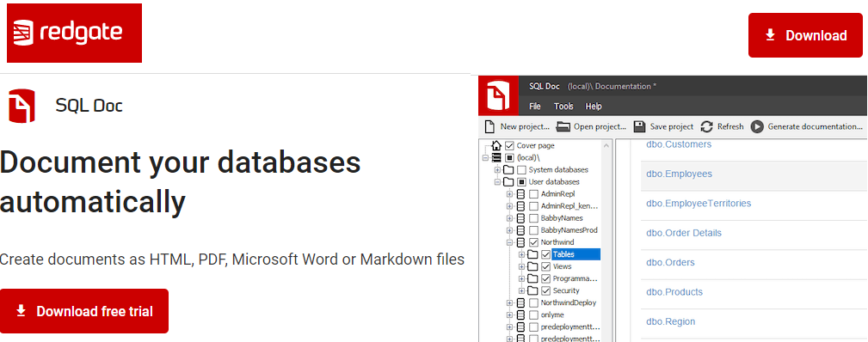Click the (local)\ server icon

click(x=496, y=158)
